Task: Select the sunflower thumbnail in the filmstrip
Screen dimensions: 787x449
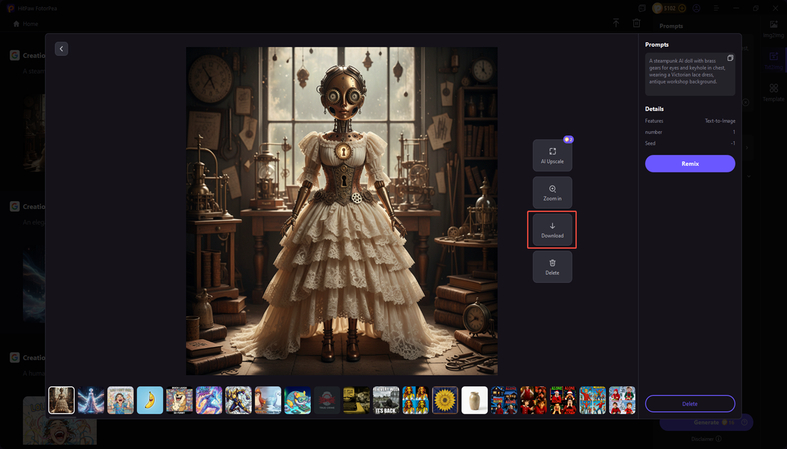Action: (x=445, y=400)
